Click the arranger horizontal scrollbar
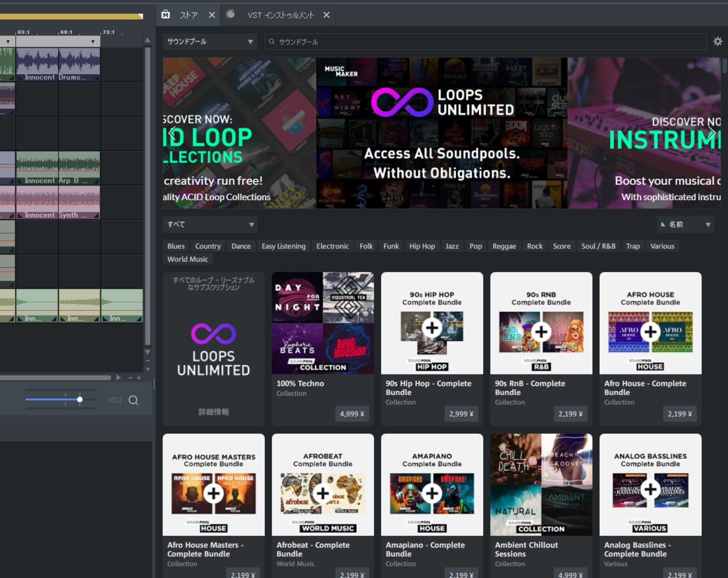 pyautogui.click(x=55, y=378)
